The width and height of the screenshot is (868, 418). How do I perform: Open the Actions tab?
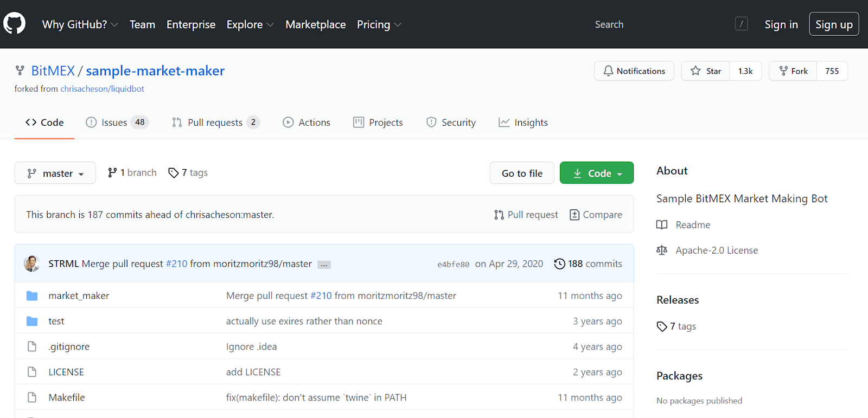307,123
